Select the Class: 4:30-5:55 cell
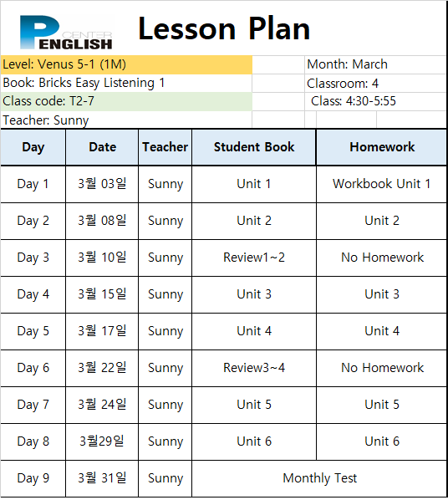This screenshot has width=448, height=500. (375, 101)
